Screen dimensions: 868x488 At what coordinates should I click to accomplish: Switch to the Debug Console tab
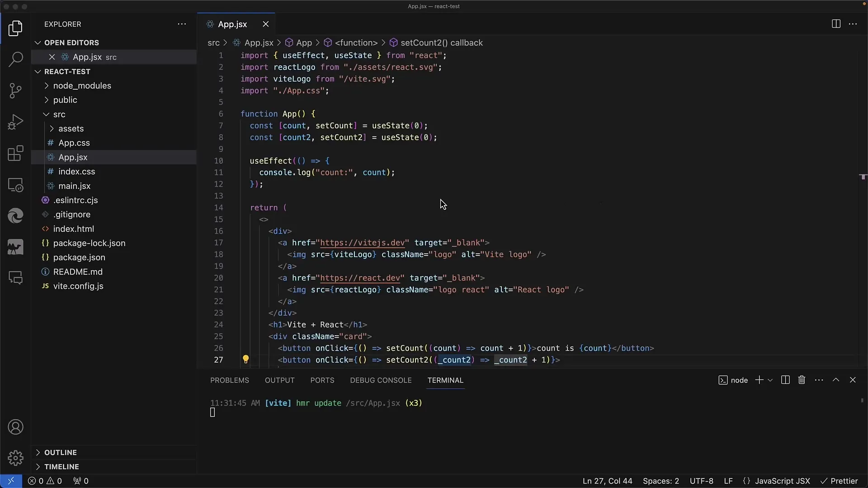pyautogui.click(x=381, y=380)
